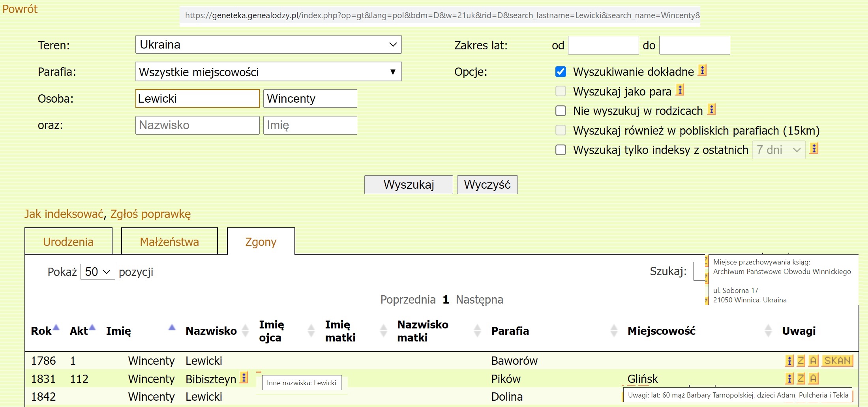Open SKAN icon for 1786 Baworów record

[x=837, y=361]
